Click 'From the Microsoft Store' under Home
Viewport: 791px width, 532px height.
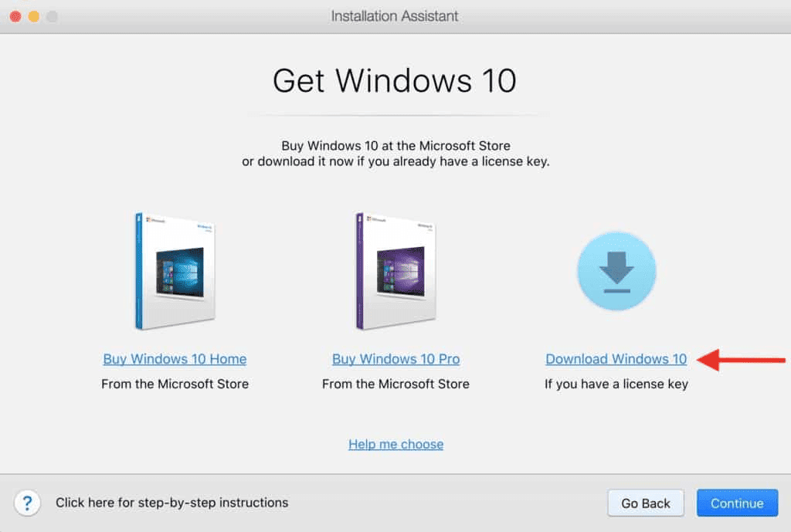point(175,384)
